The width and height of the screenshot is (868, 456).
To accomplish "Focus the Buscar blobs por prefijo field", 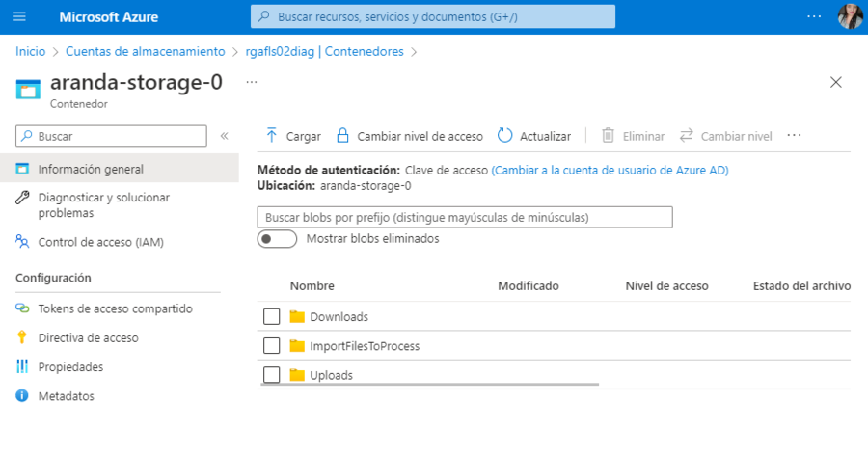I will [465, 218].
